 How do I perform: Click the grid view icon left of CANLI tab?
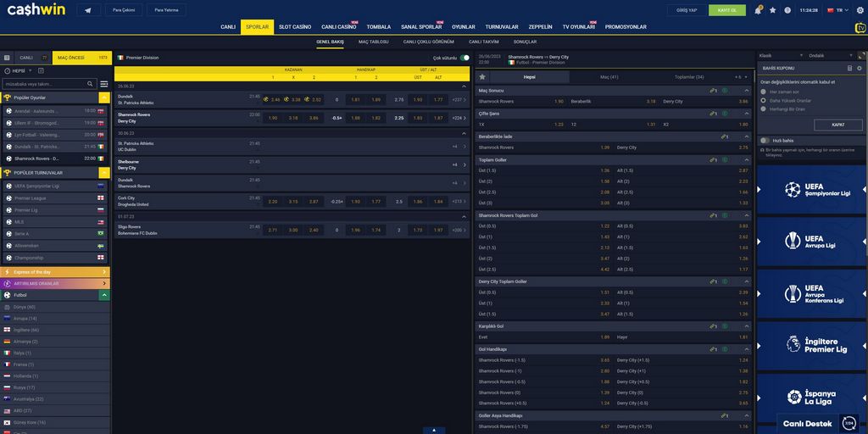tap(7, 58)
